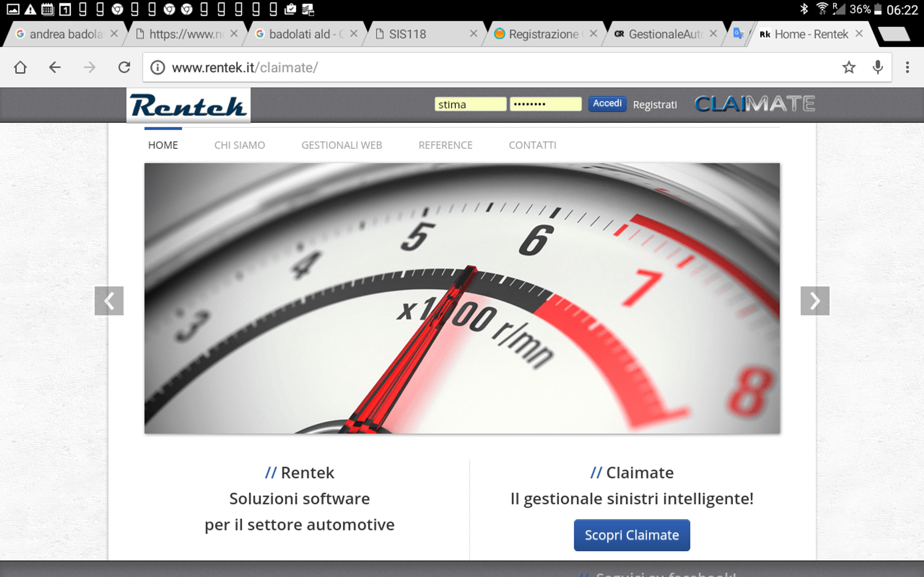Show previous slide with left chevron
Screen dimensions: 924x577
pyautogui.click(x=109, y=301)
